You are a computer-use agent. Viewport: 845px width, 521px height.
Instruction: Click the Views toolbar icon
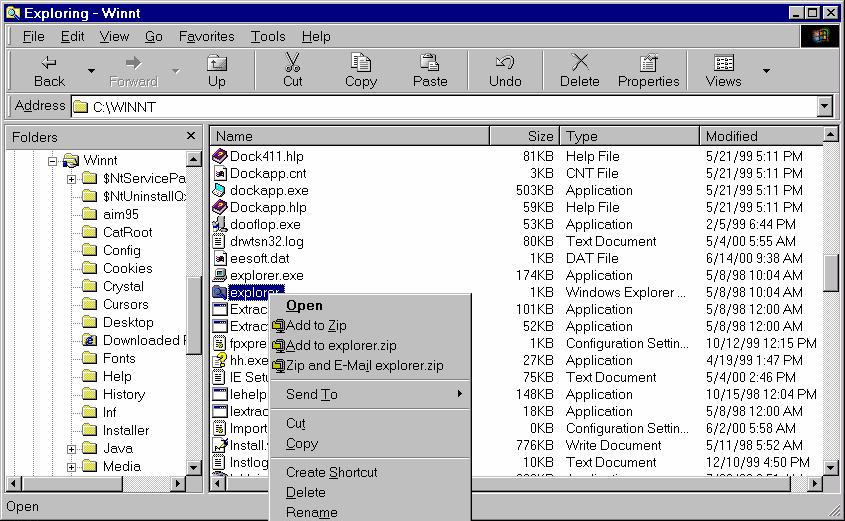point(724,63)
